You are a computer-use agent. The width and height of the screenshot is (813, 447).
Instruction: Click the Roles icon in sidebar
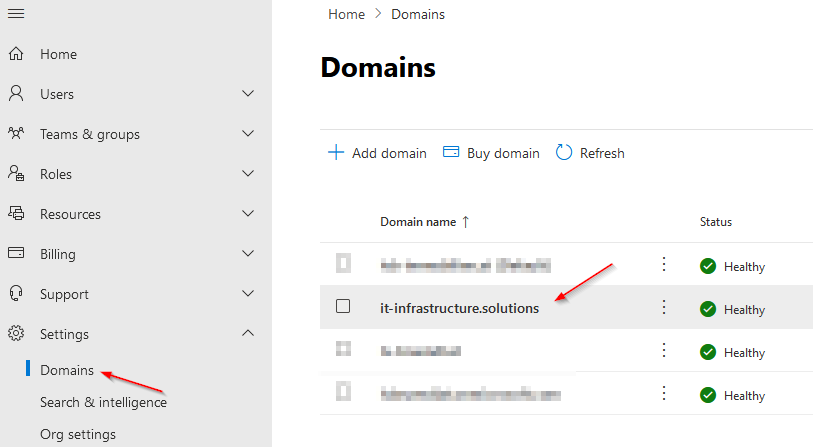pos(16,173)
